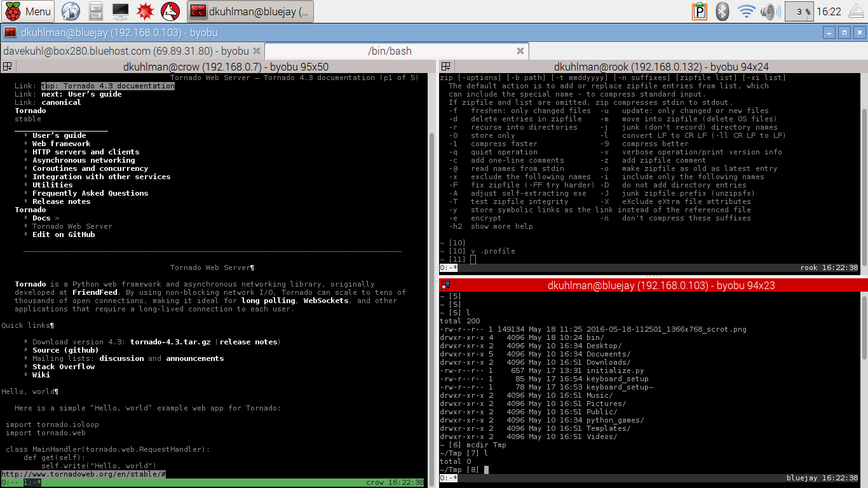868x488 pixels.
Task: Click the CPU usage monitor showing 3 %
Action: pyautogui.click(x=799, y=11)
